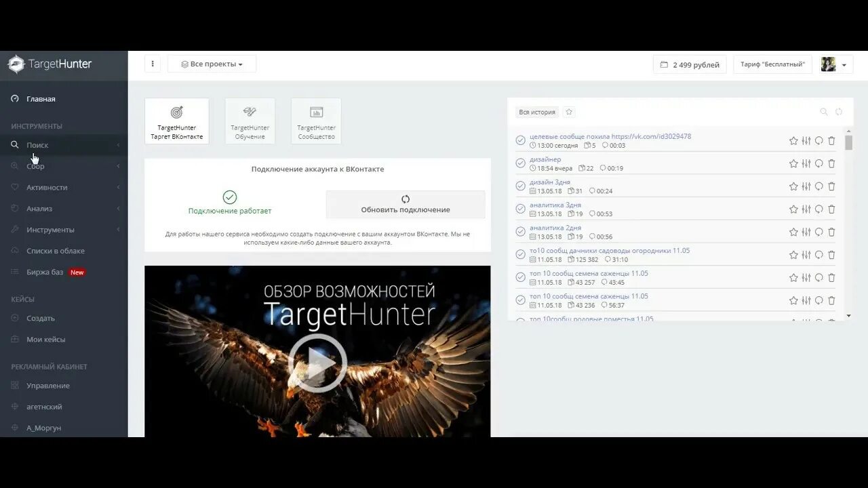Restart the дизайнер task

pyautogui.click(x=819, y=163)
